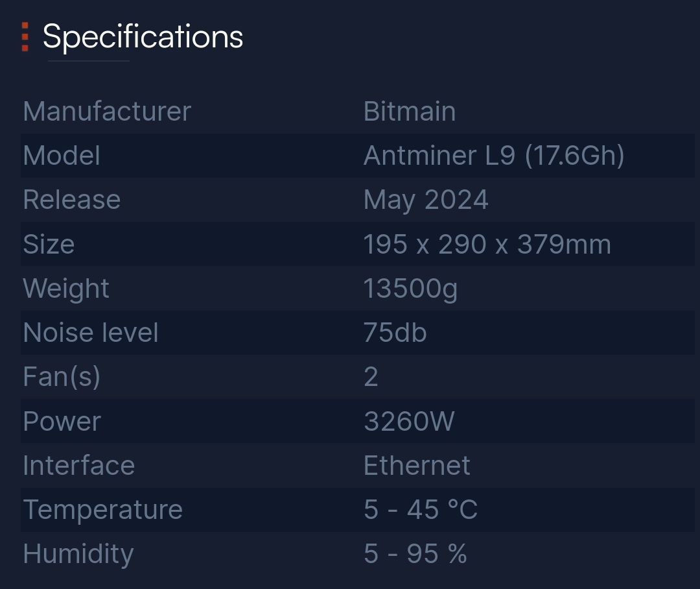The height and width of the screenshot is (589, 700).
Task: Click the Power row label
Action: pos(62,422)
